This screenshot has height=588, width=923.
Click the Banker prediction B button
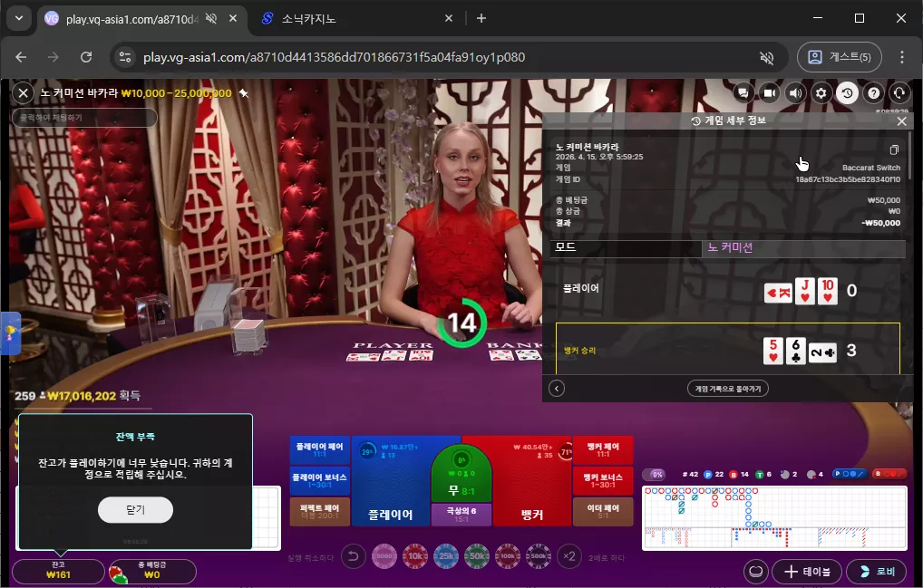click(x=889, y=474)
